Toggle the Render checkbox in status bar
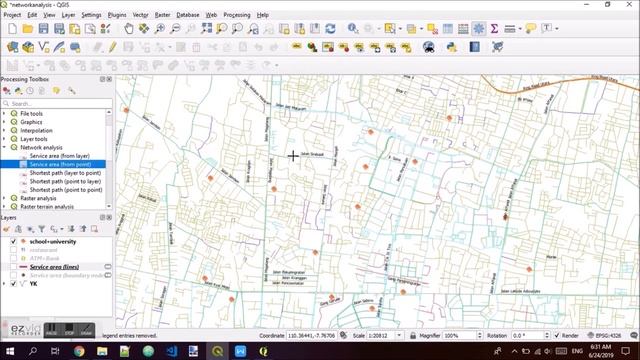Image resolution: width=640 pixels, height=360 pixels. pyautogui.click(x=557, y=336)
